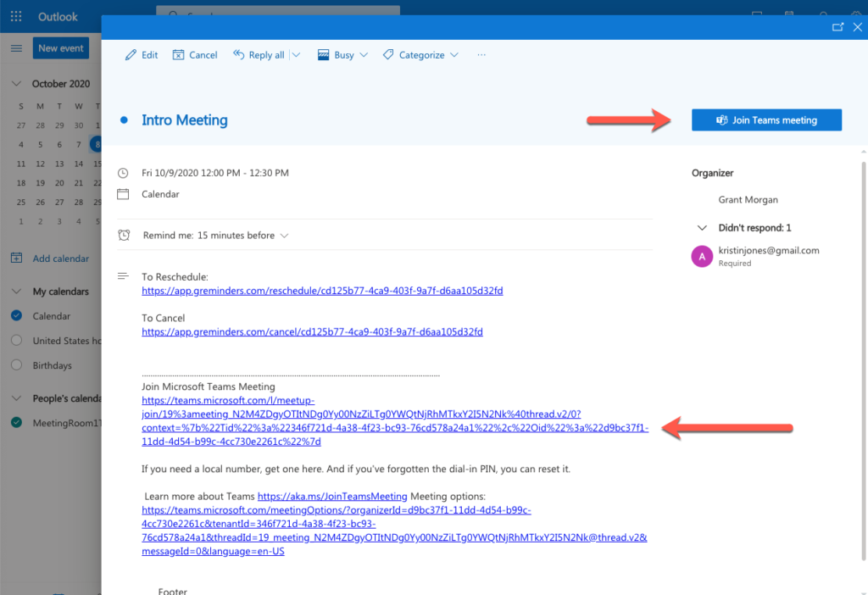The image size is (868, 595).
Task: Open the Teams meetingOptions link
Action: tap(394, 531)
